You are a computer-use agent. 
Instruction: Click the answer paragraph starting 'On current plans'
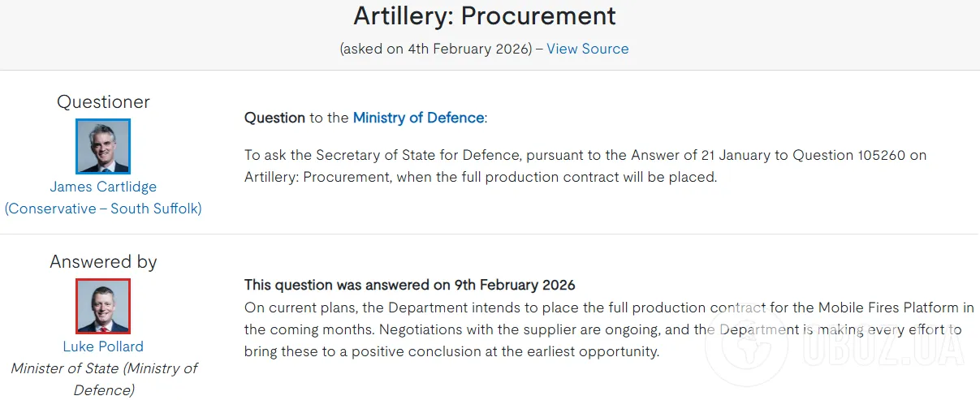click(x=602, y=330)
